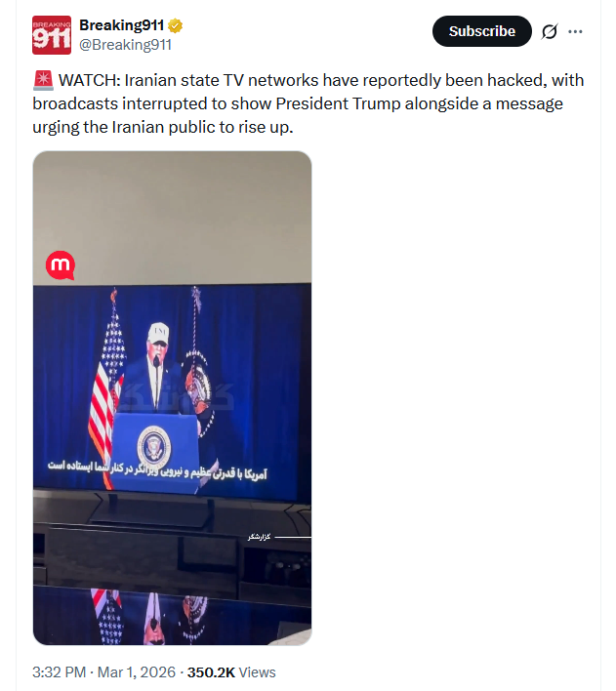Subscribe to Breaking911

482,31
